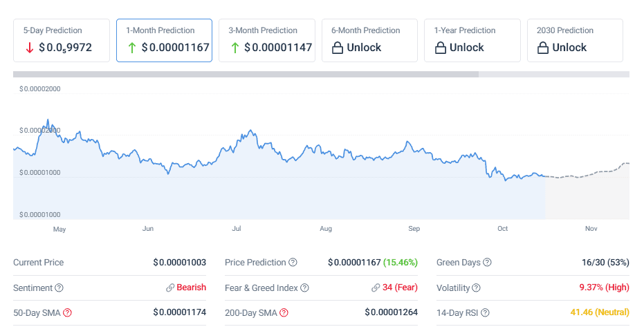The image size is (644, 329).
Task: Click help icon next to Green Days
Action: [487, 263]
